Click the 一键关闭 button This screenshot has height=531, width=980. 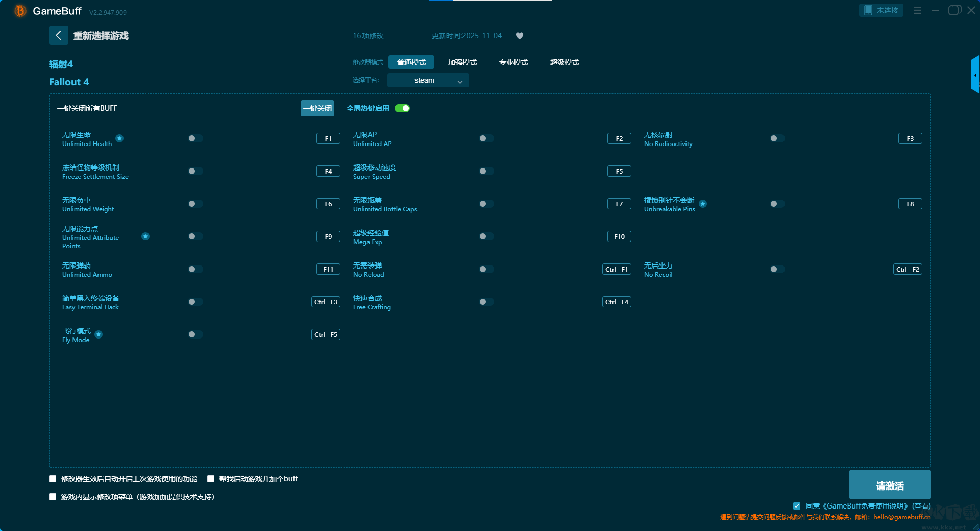click(317, 108)
